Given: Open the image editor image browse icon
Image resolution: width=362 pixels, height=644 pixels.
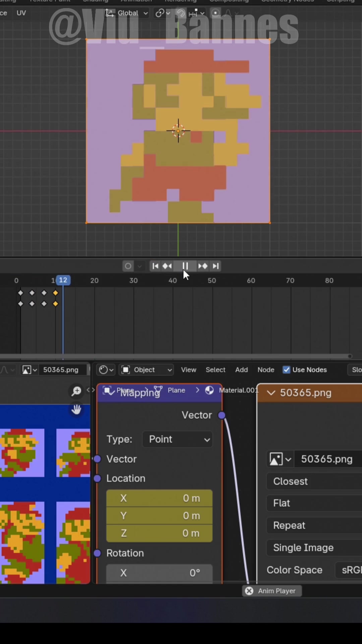Looking at the screenshot, I should pos(29,370).
